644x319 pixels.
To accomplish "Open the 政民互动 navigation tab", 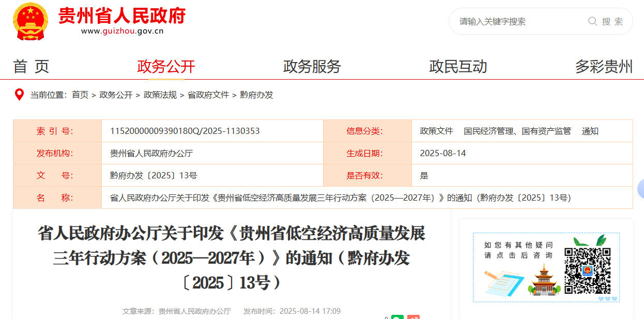I will 458,66.
